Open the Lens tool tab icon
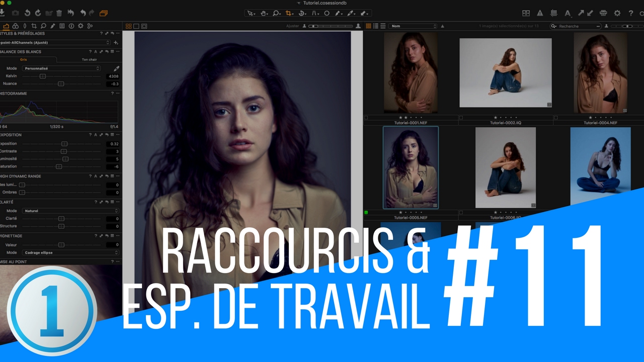644x362 pixels. click(x=25, y=26)
